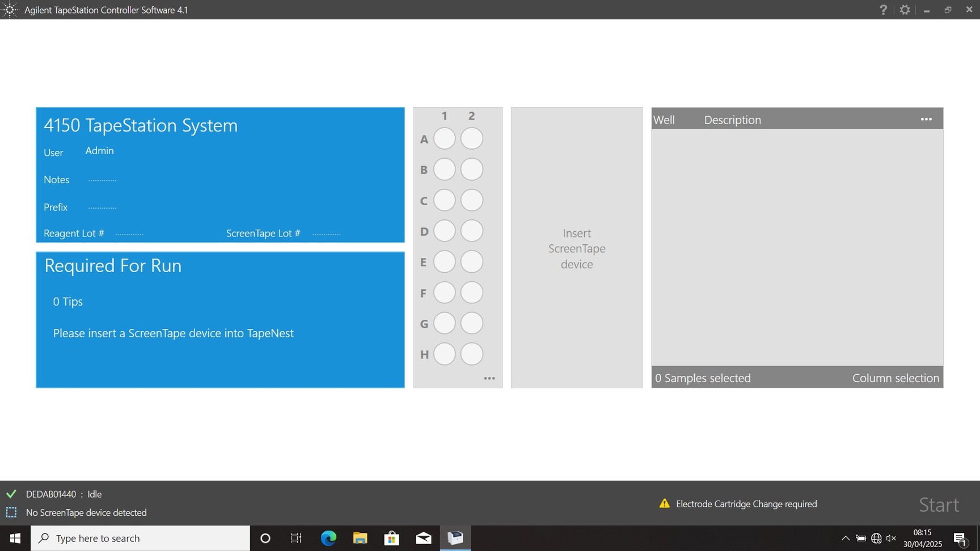This screenshot has width=980, height=551.
Task: Select well H2 on the plate
Action: pyautogui.click(x=471, y=354)
